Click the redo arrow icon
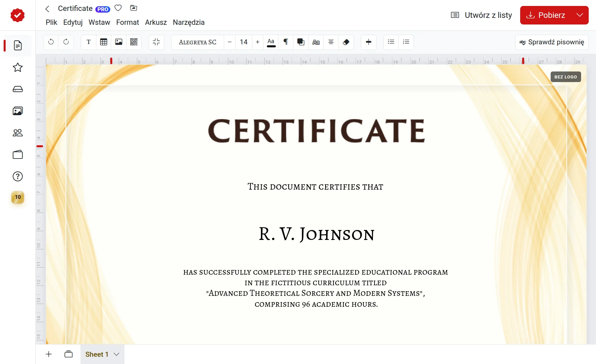The width and height of the screenshot is (596, 364). click(x=66, y=42)
